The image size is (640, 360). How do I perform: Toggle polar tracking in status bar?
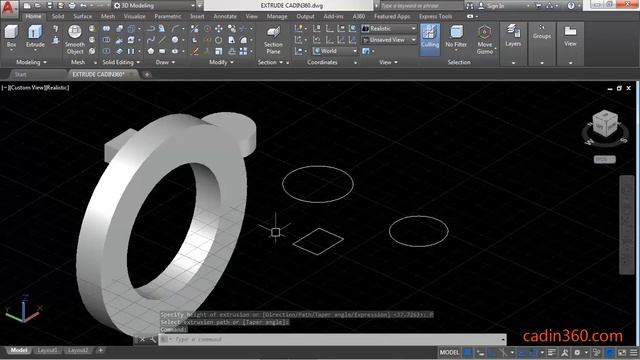click(x=503, y=352)
